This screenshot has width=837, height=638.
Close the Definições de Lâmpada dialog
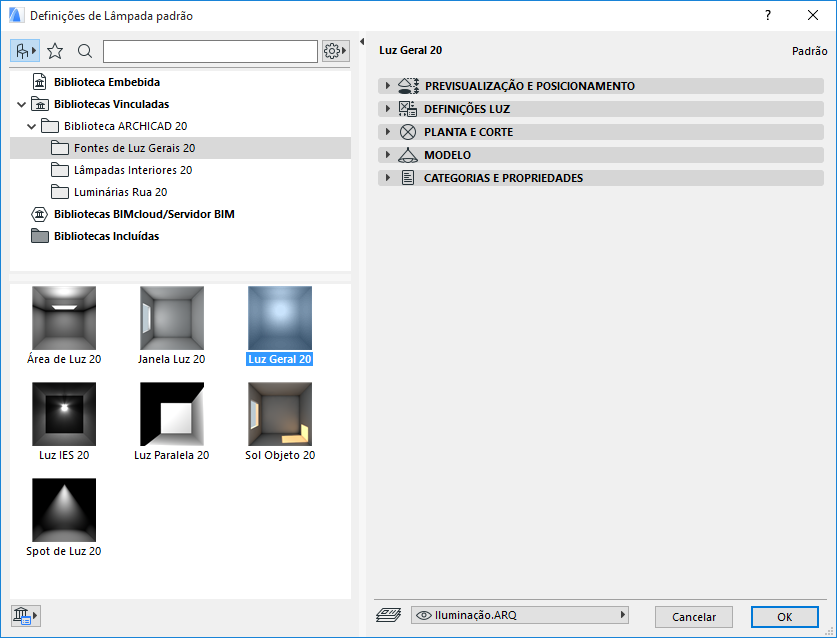[x=812, y=15]
